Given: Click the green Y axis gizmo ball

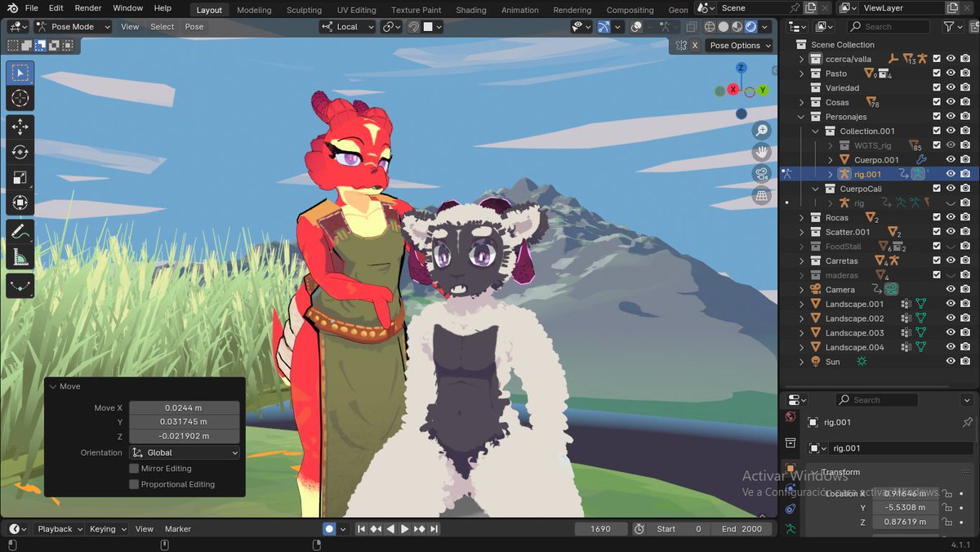Looking at the screenshot, I should pyautogui.click(x=763, y=90).
